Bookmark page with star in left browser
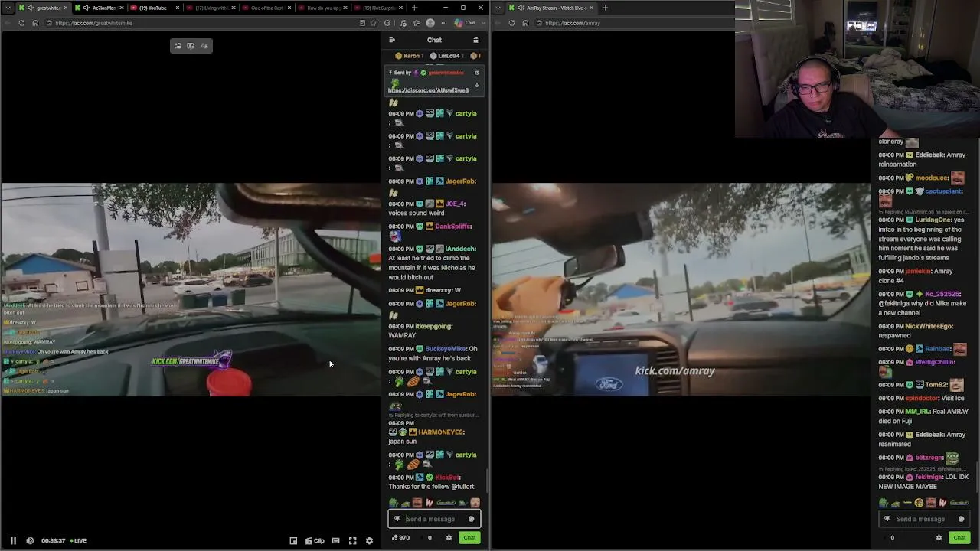 (374, 23)
